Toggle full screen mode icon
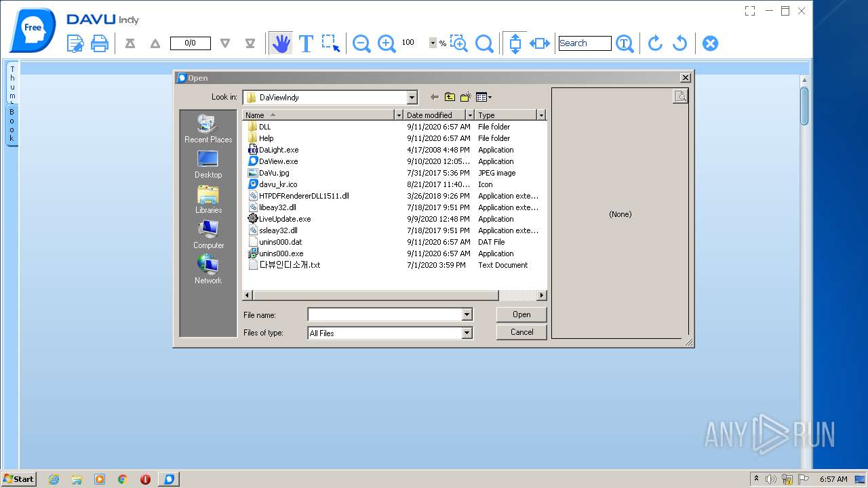The image size is (868, 488). 749,11
